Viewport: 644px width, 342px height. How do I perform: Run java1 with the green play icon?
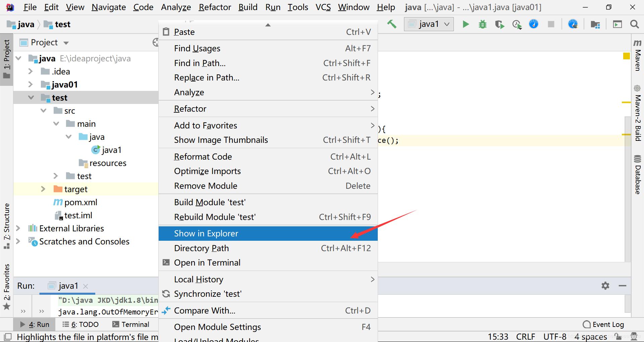click(466, 24)
